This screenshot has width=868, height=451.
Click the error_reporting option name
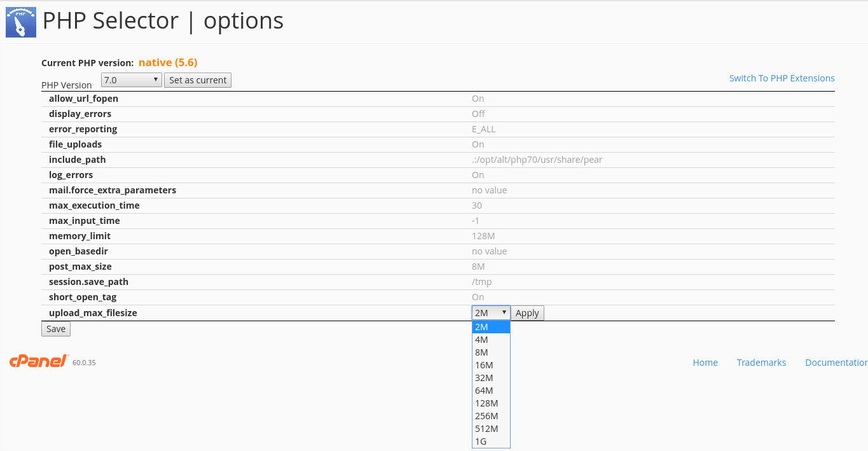click(83, 129)
